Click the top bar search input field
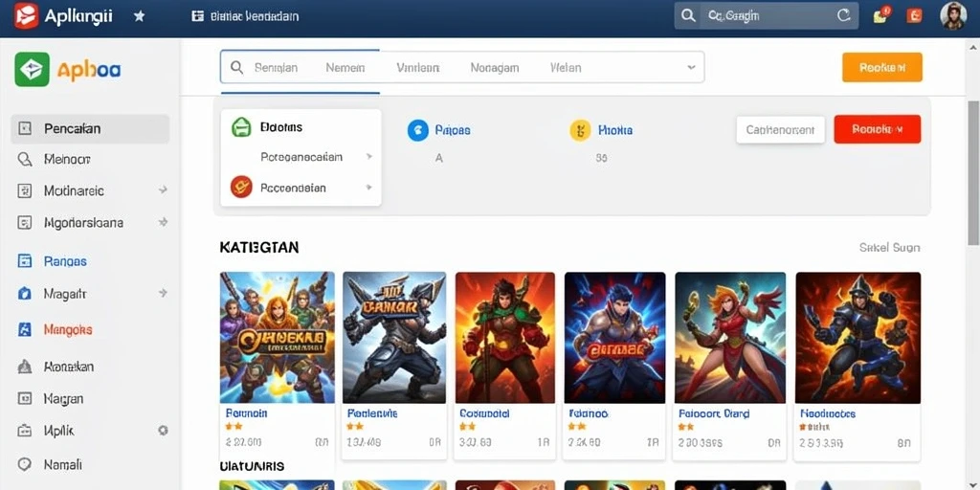Viewport: 980px width, 490px height. pos(767,15)
